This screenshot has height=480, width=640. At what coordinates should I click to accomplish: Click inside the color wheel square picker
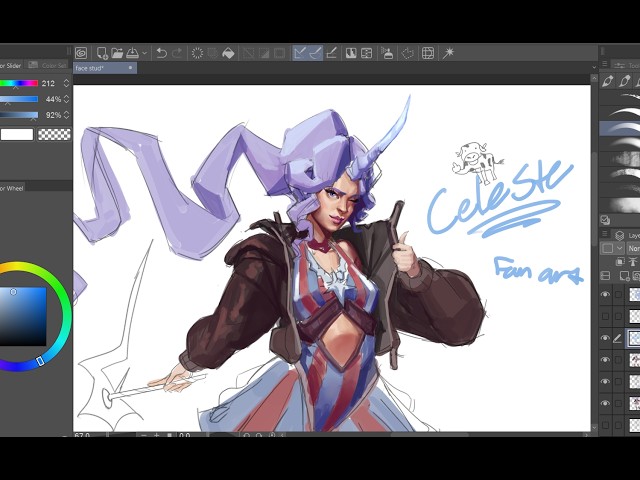point(22,316)
